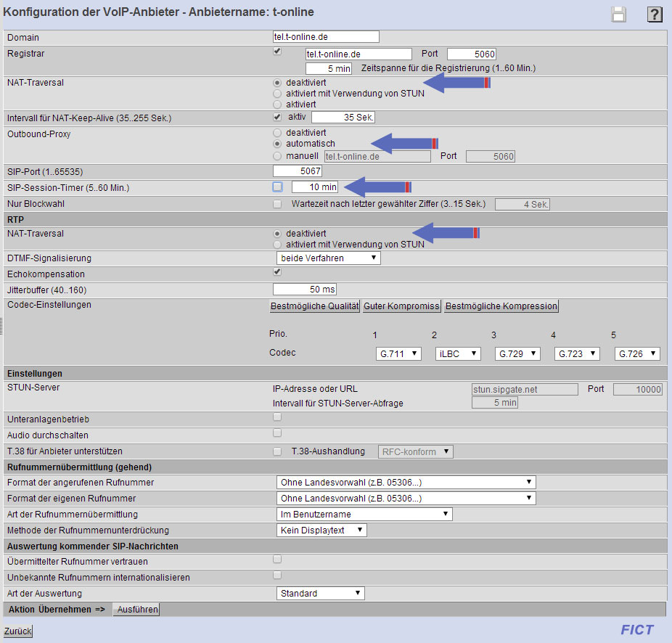Select SIP NAT-Traversal 'aktiviert' option
672x643 pixels.
click(277, 105)
